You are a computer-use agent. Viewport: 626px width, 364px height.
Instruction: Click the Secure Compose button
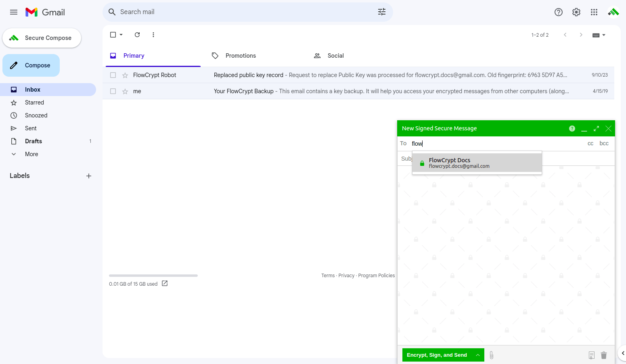click(x=42, y=38)
